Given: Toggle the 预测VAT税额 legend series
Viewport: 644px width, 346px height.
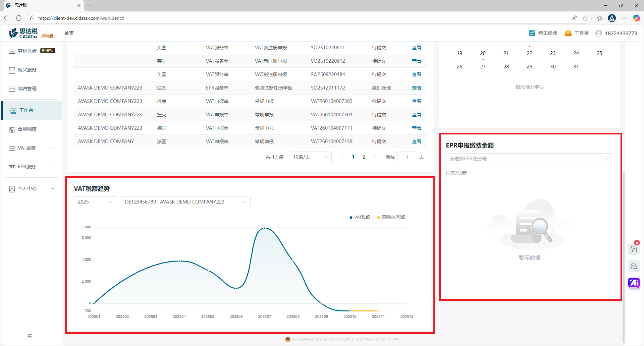Looking at the screenshot, I should [391, 217].
